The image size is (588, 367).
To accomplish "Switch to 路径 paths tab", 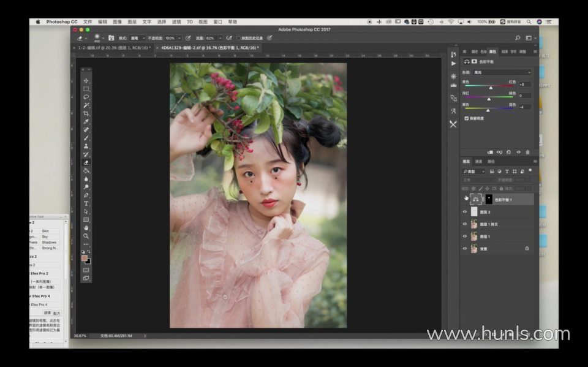I will pos(491,161).
